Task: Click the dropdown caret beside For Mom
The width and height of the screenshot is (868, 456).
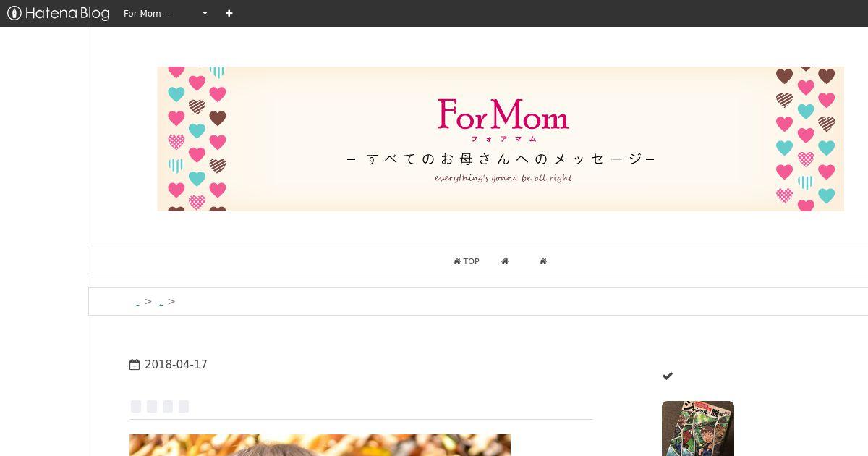Action: 205,14
